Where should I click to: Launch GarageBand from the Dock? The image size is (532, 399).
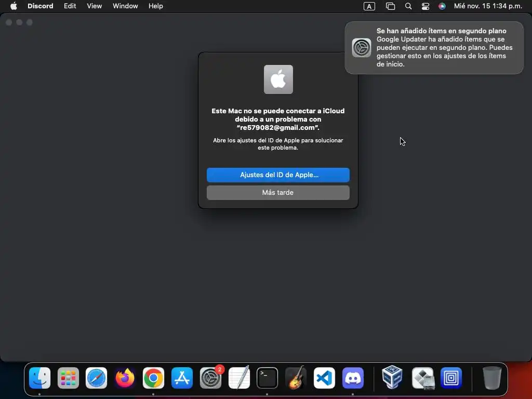[296, 378]
